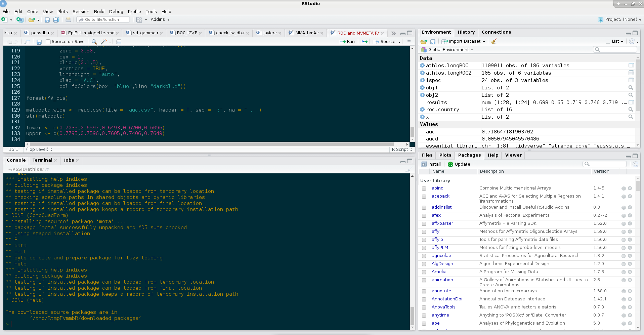
Task: Open an existing file via toolbar folder icon
Action: point(32,19)
